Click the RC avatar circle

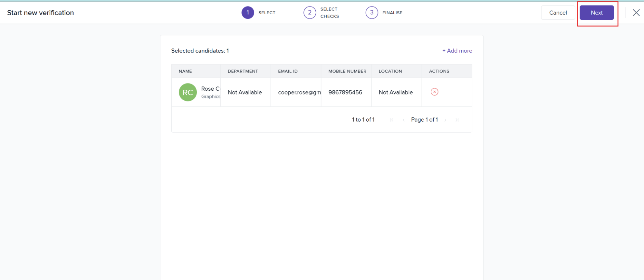187,92
